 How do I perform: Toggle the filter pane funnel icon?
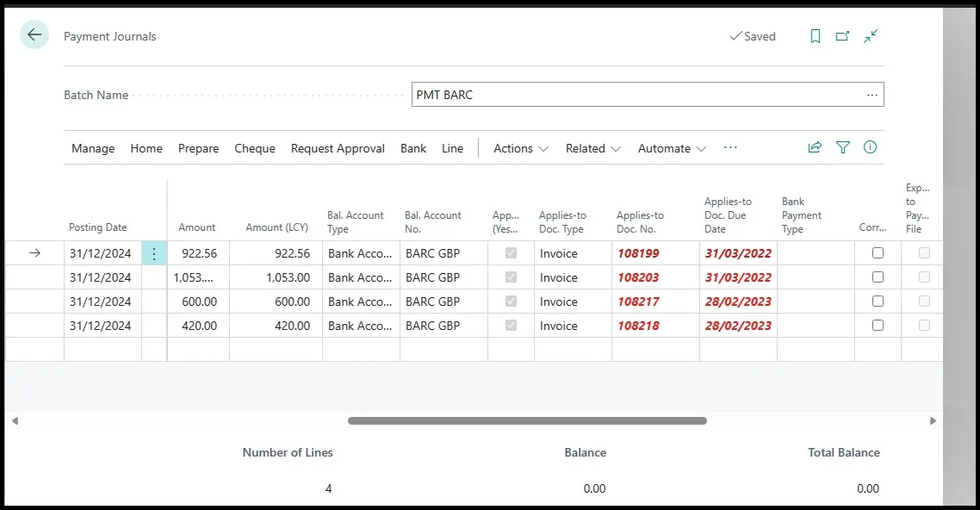click(842, 147)
